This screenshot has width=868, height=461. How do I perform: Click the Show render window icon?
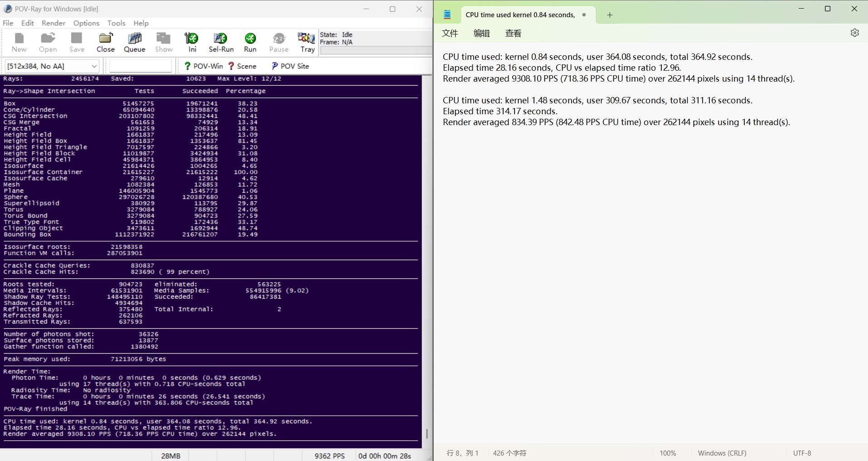coord(164,43)
